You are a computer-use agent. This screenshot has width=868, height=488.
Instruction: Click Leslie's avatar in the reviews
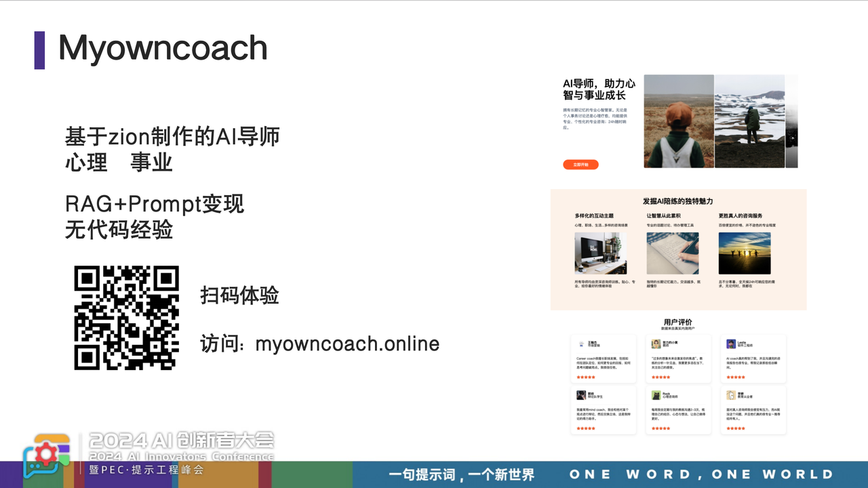pyautogui.click(x=731, y=344)
